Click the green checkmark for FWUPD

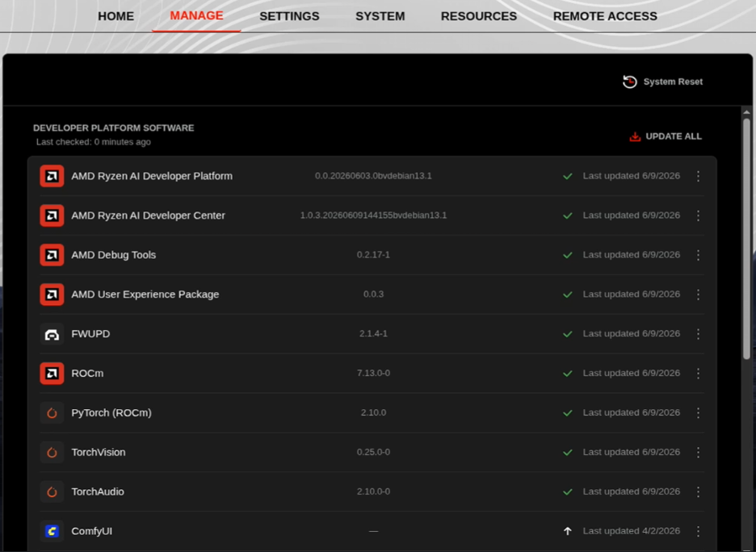[x=568, y=334]
